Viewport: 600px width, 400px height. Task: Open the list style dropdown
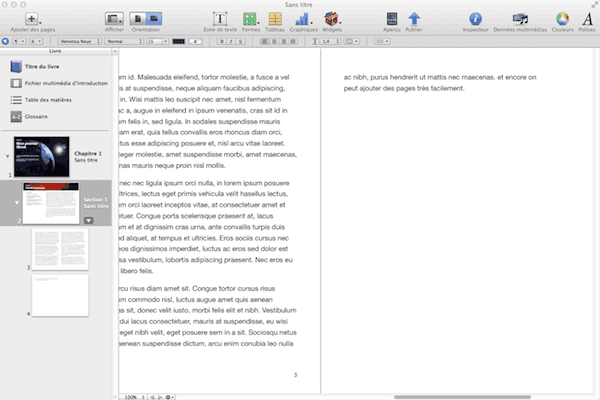tap(382, 41)
